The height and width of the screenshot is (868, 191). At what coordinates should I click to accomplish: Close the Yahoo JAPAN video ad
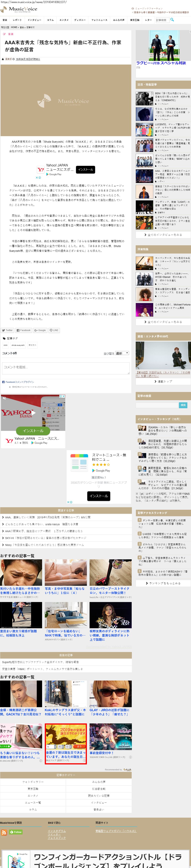point(64,396)
